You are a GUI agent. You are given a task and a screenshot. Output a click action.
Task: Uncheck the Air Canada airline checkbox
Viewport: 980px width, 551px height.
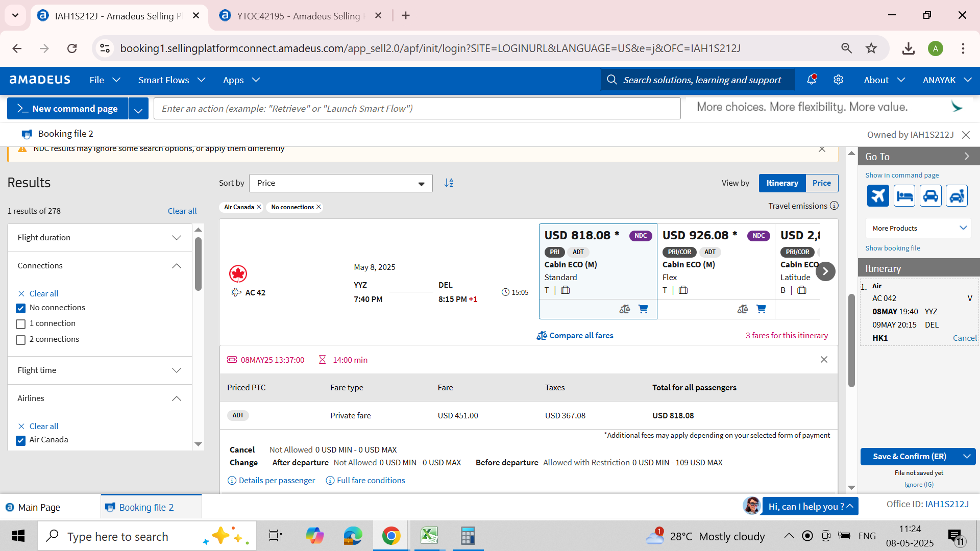[x=21, y=440]
